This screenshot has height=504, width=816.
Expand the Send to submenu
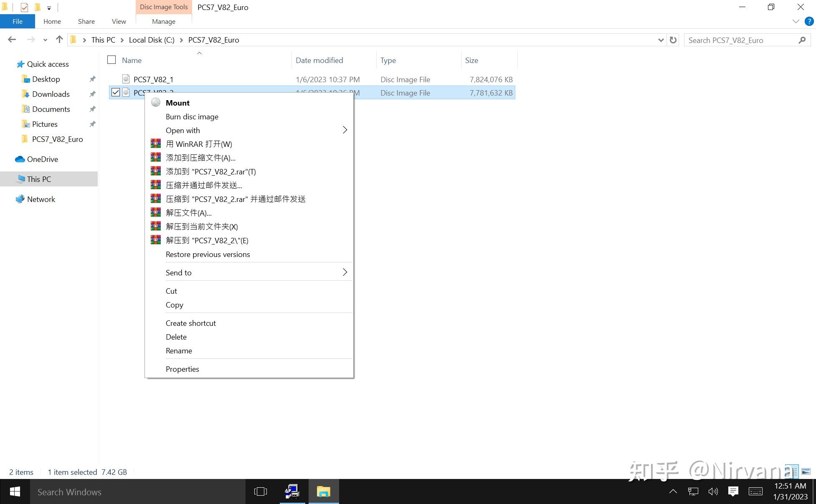pos(345,272)
